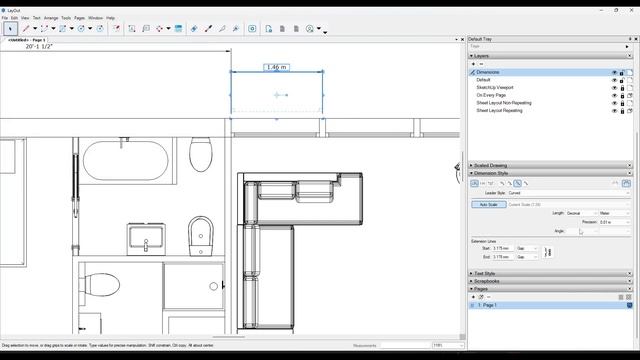The image size is (640, 360).
Task: Duplicate the page in Pages panel
Action: (481, 297)
